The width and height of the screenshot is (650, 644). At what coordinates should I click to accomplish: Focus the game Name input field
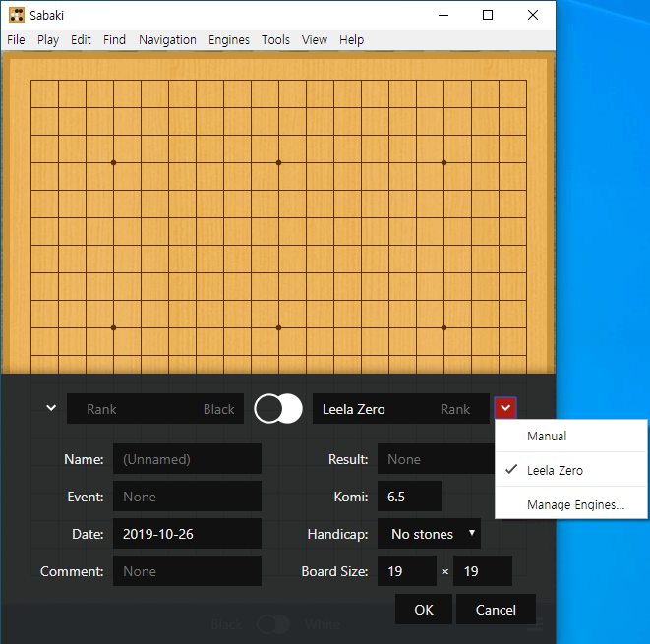click(x=187, y=459)
